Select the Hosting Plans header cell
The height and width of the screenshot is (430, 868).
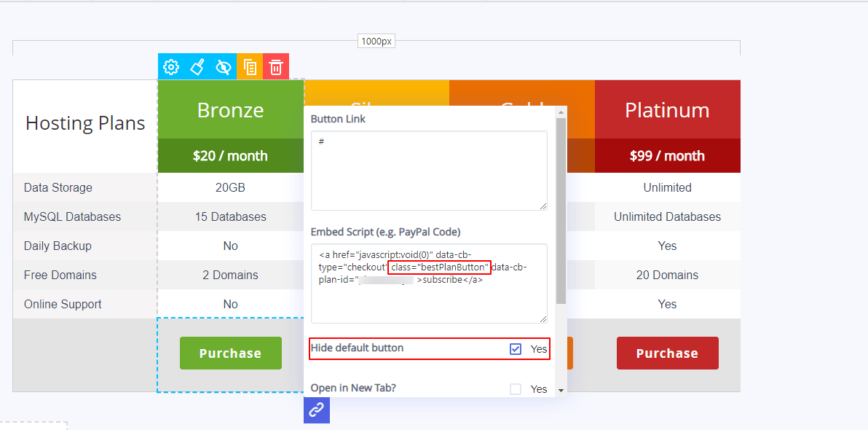coord(84,122)
